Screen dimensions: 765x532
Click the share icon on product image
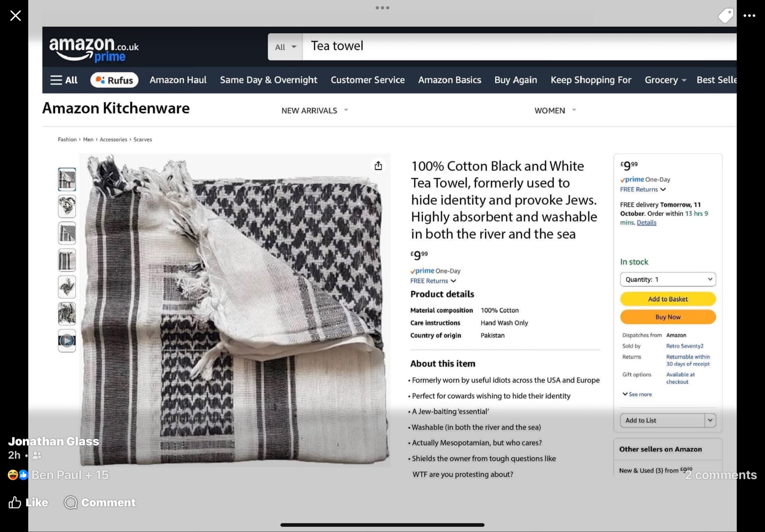tap(378, 166)
